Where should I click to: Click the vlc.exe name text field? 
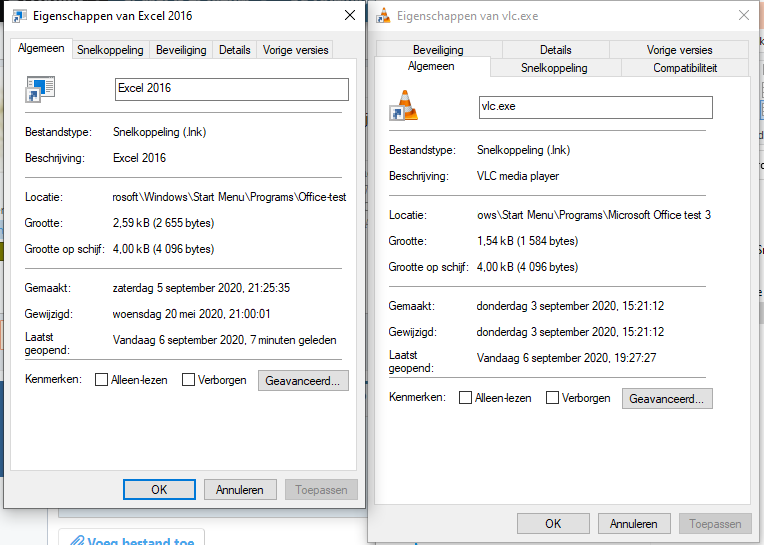(596, 107)
